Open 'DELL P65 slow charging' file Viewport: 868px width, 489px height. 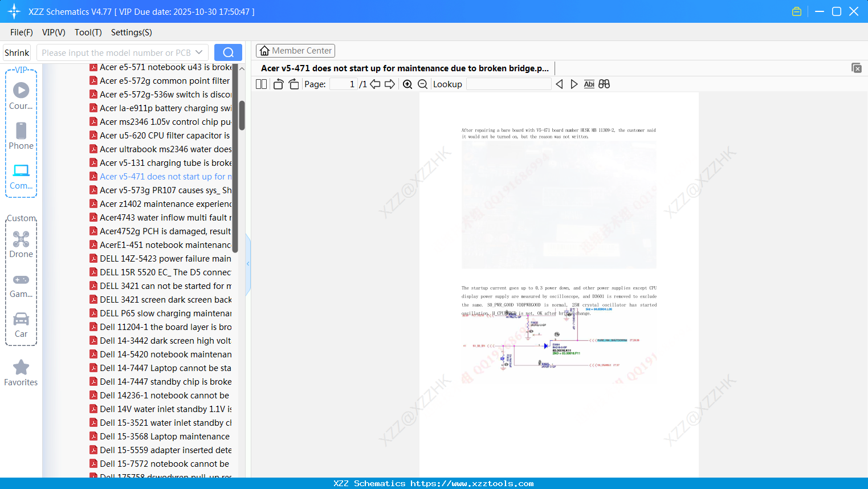161,313
